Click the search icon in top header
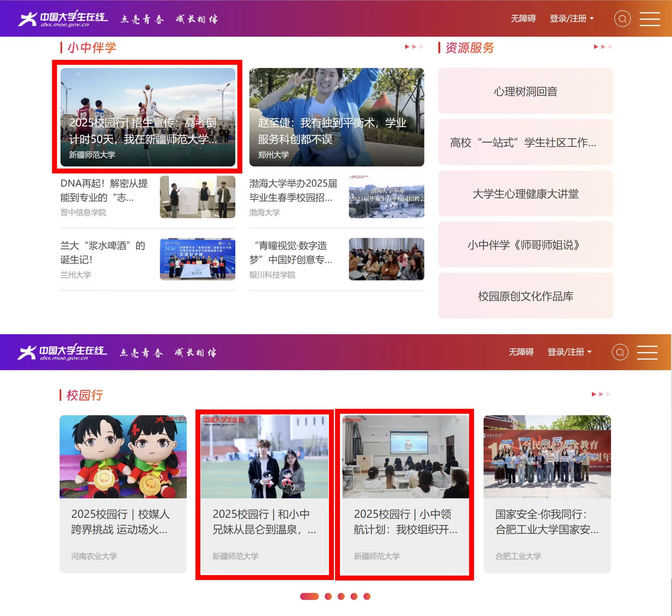 click(x=622, y=19)
